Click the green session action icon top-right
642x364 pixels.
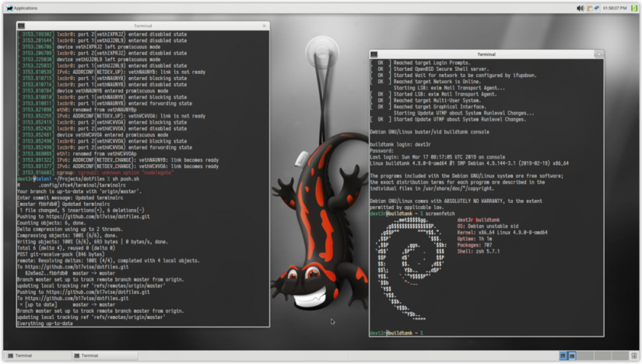coord(634,9)
